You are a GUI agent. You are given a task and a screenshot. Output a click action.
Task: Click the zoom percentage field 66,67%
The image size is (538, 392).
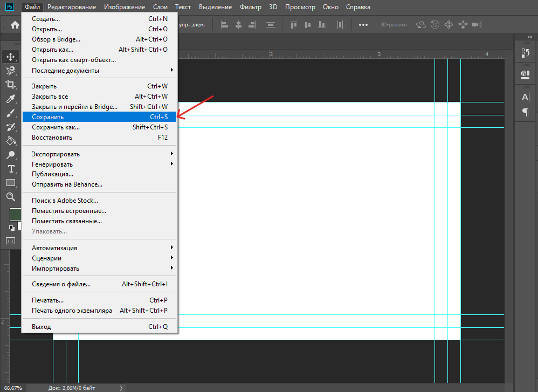pos(13,388)
